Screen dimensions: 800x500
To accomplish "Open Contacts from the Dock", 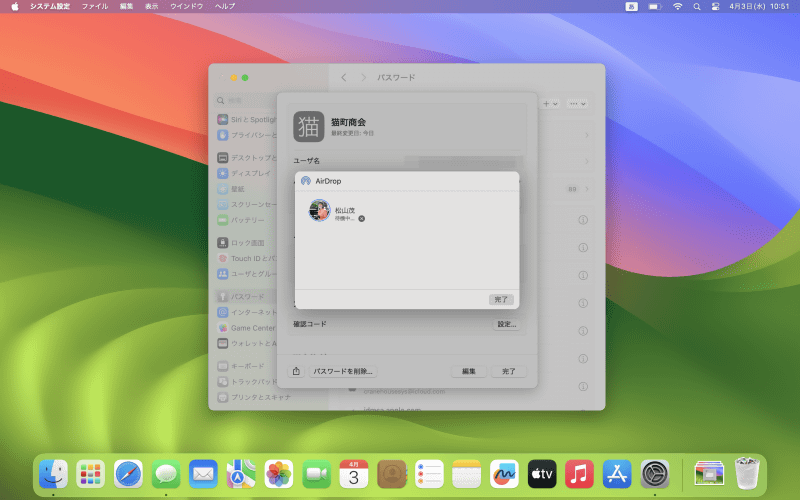I will [391, 474].
